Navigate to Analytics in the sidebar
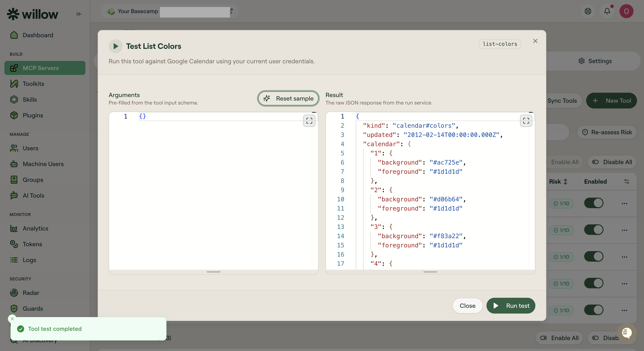The width and height of the screenshot is (644, 351). click(x=45, y=229)
